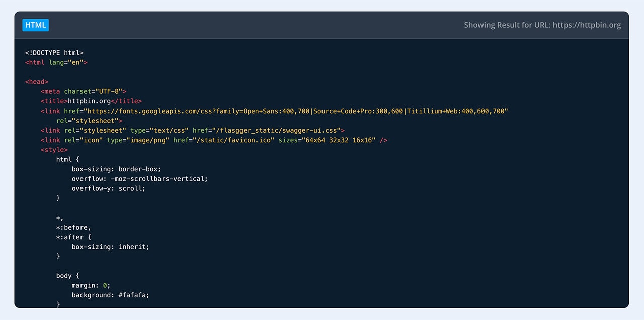Click the "*:after {" selector line
The height and width of the screenshot is (320, 644).
point(74,237)
